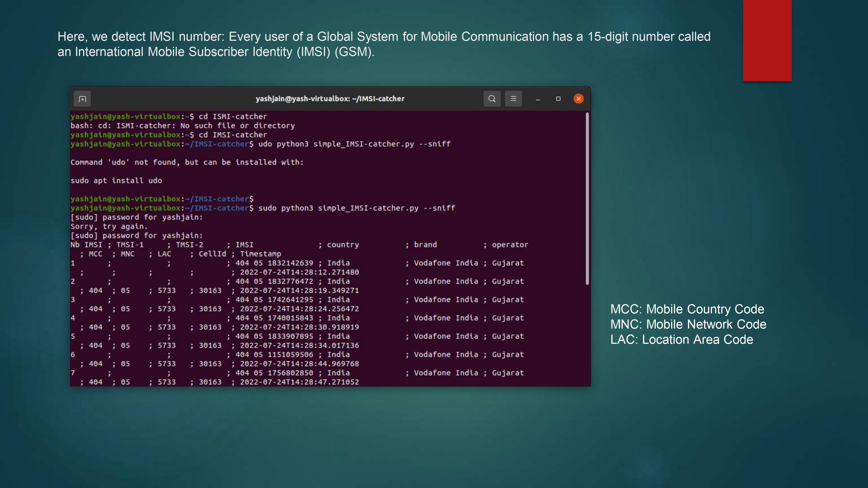The image size is (868, 488).
Task: Click the terminal title yashjain@yash-virtualbox
Action: coord(330,99)
